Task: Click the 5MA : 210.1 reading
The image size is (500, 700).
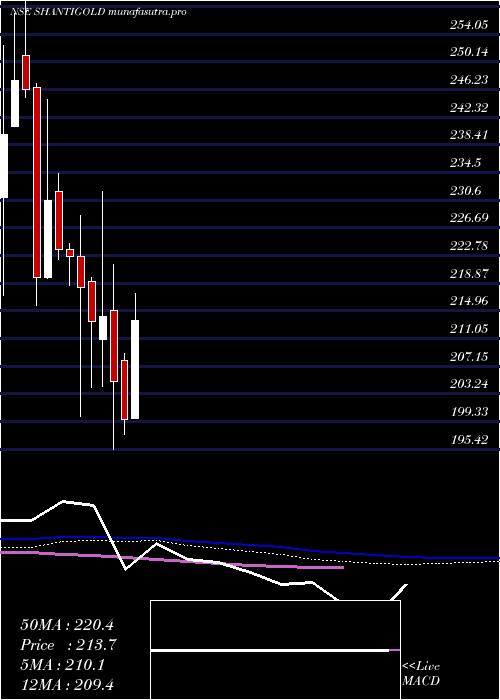Action: click(x=62, y=665)
